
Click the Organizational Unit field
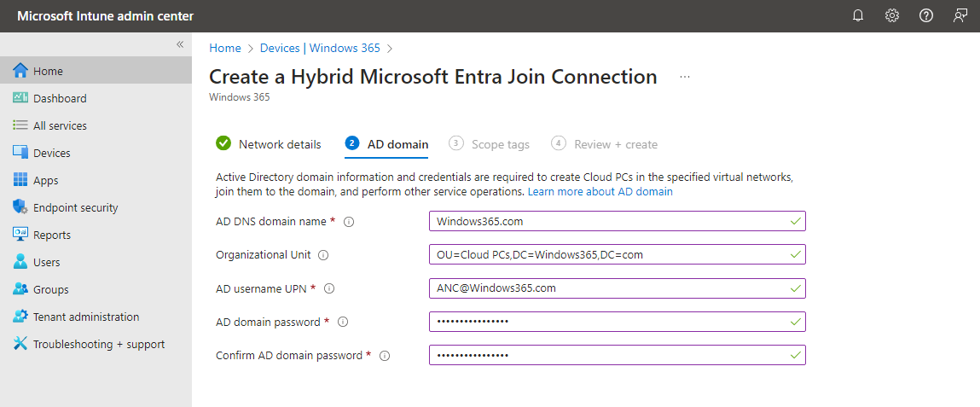click(618, 254)
